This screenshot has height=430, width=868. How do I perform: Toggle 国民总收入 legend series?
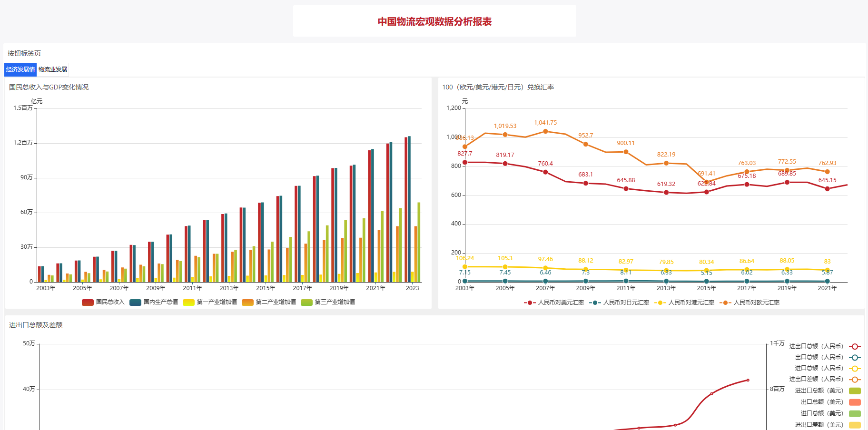[x=103, y=302]
